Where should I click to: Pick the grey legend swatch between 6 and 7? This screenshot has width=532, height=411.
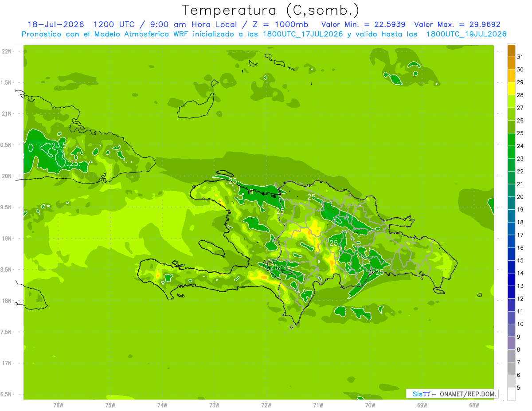click(511, 368)
